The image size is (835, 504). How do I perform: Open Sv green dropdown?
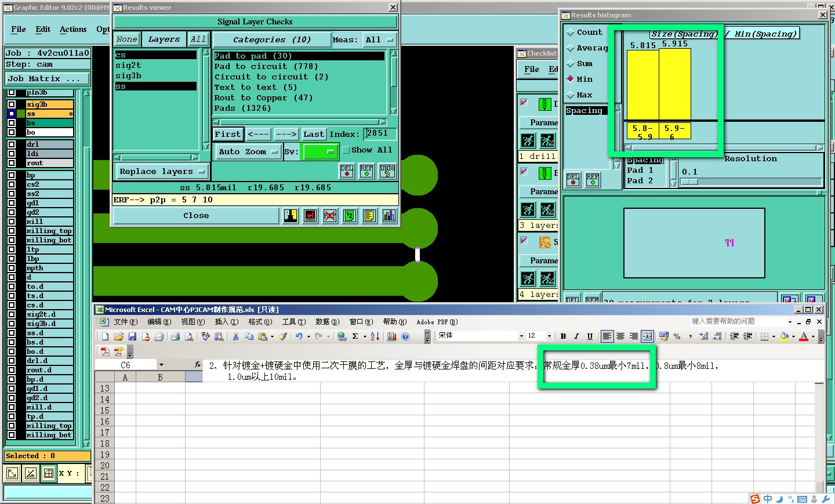(321, 152)
